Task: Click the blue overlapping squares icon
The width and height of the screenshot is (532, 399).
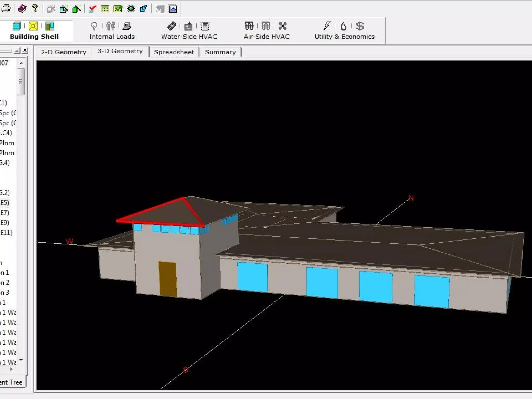Action: coord(144,9)
